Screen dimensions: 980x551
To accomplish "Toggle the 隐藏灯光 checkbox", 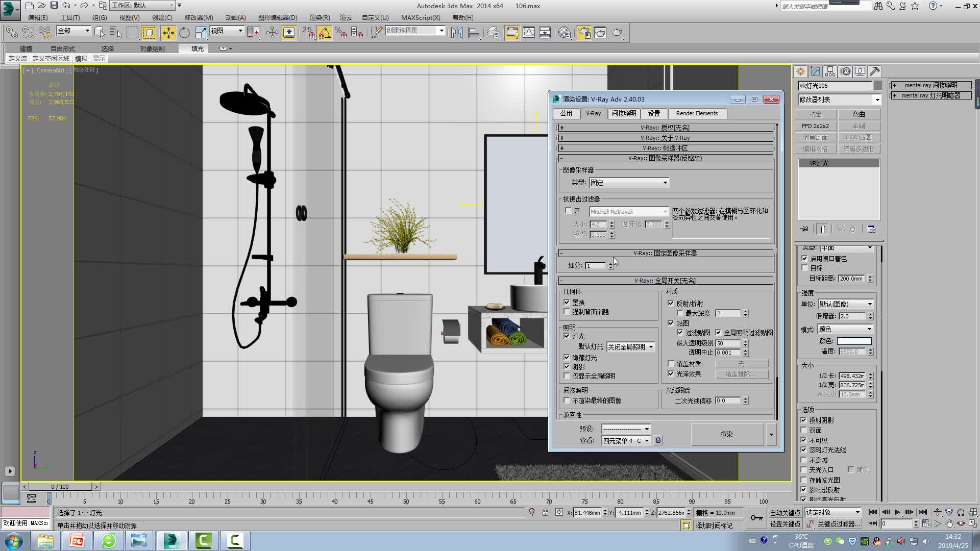I will click(567, 358).
